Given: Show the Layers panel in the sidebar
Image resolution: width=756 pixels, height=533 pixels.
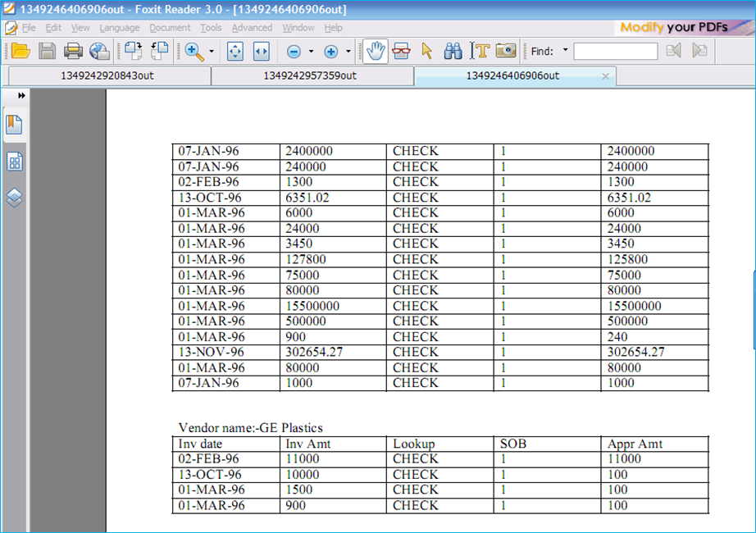Looking at the screenshot, I should tap(14, 197).
